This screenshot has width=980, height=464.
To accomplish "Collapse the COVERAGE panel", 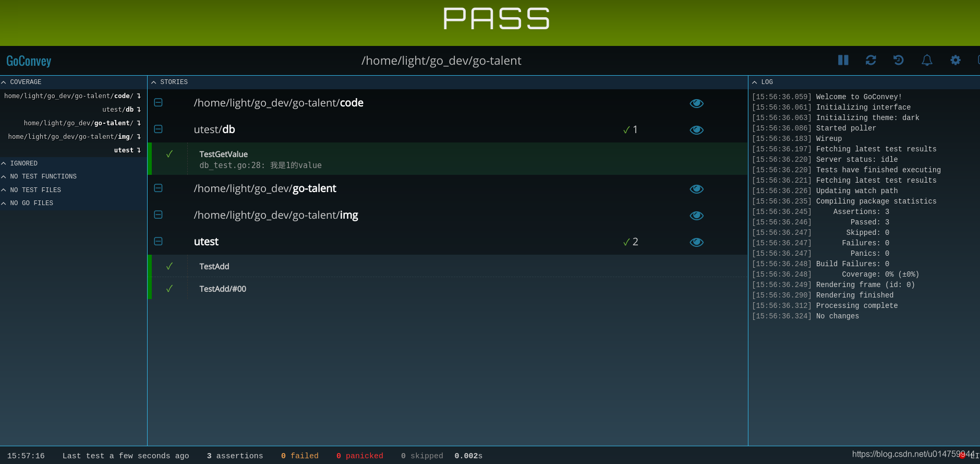I will [x=21, y=82].
